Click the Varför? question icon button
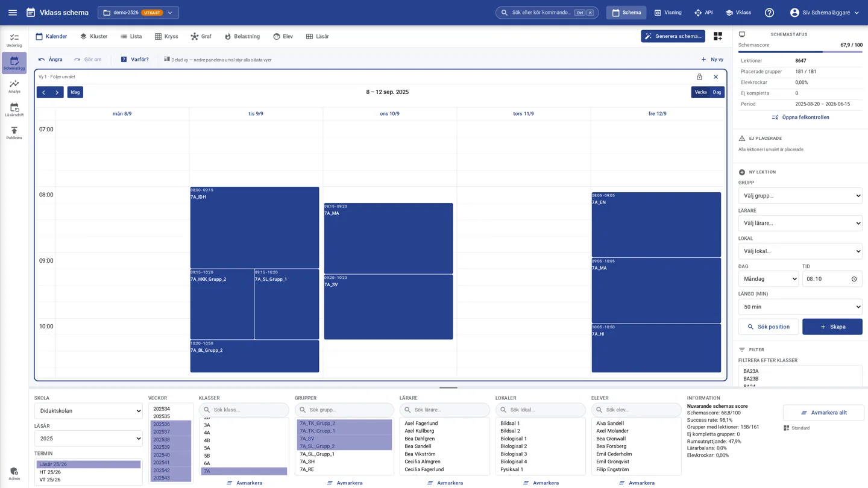 pos(134,60)
